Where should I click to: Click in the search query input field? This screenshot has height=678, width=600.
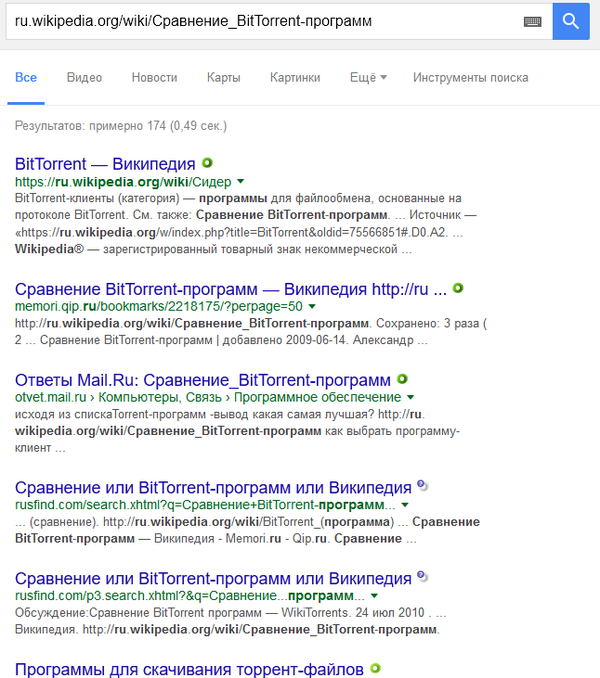coord(260,20)
